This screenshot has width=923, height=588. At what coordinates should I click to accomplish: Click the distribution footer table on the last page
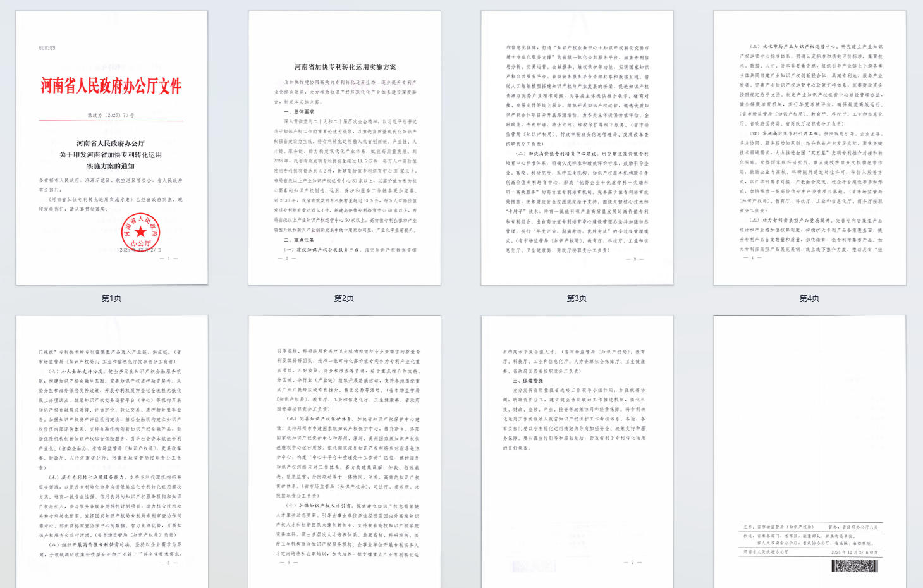809,539
